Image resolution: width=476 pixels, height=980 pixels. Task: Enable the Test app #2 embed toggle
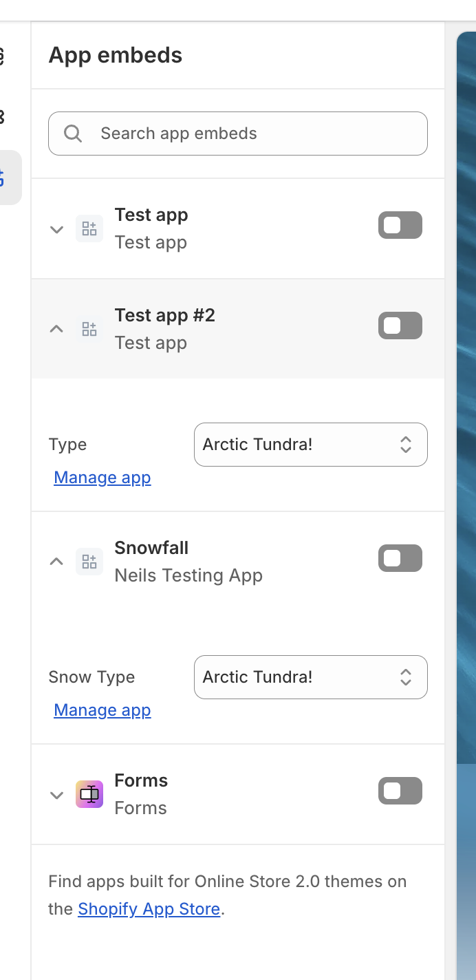click(x=400, y=326)
